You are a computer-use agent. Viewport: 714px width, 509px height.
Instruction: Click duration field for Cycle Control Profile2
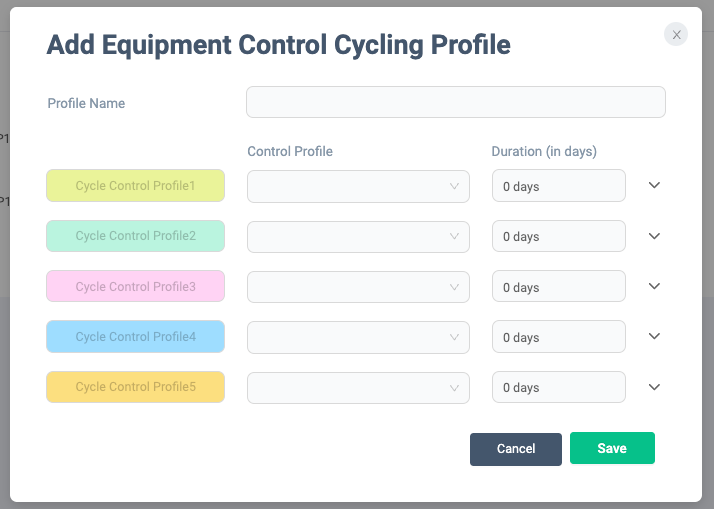559,236
